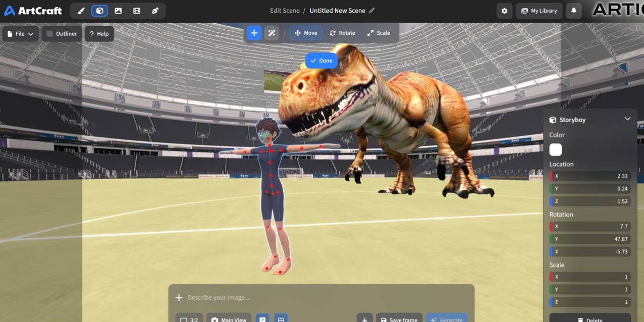Switch to the film strip video mode

137,11
